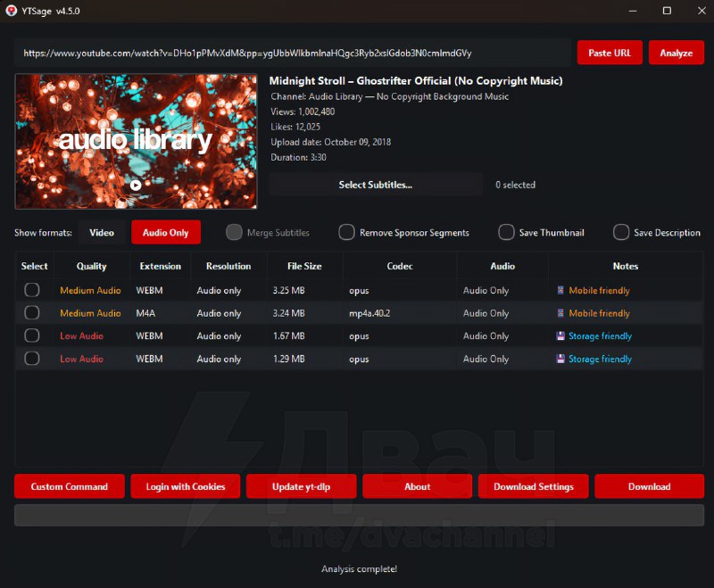Screen dimensions: 714x588
Task: Click Medium Audio in the M4A row
Action: click(x=90, y=313)
